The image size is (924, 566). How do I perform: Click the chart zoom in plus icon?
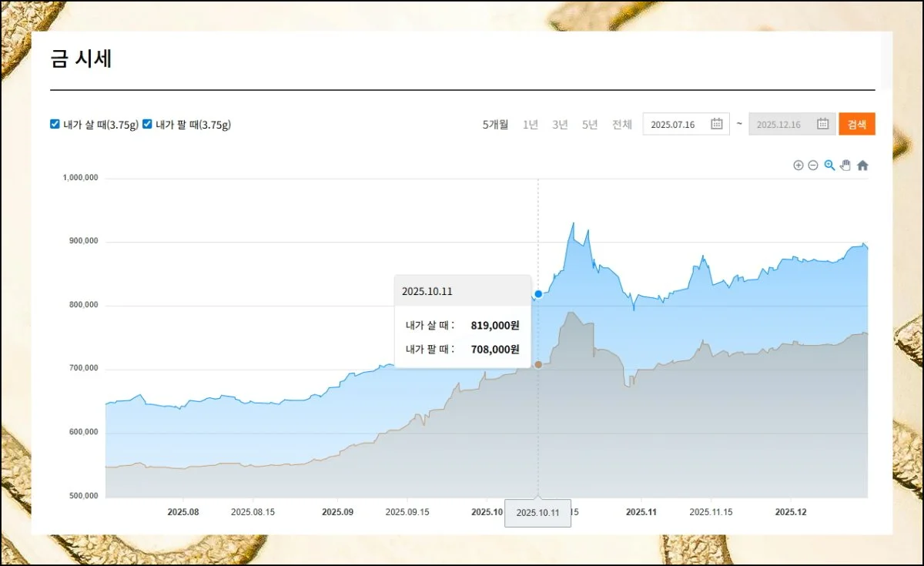[798, 166]
